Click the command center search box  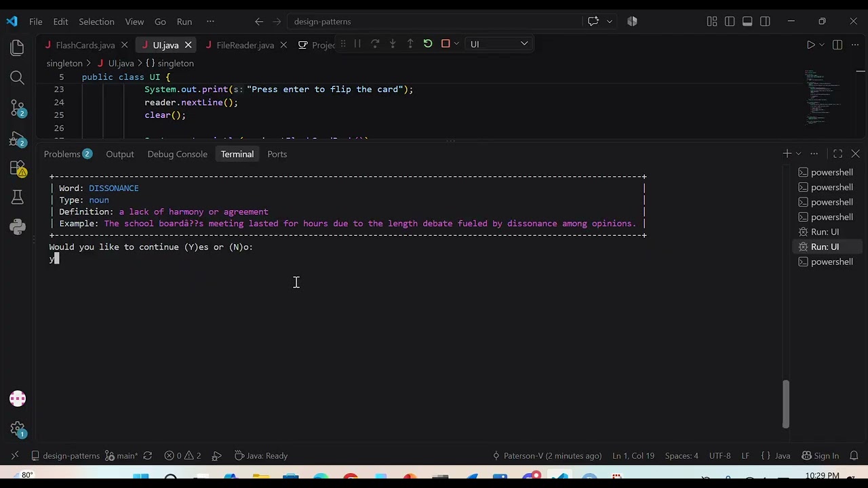pyautogui.click(x=434, y=22)
